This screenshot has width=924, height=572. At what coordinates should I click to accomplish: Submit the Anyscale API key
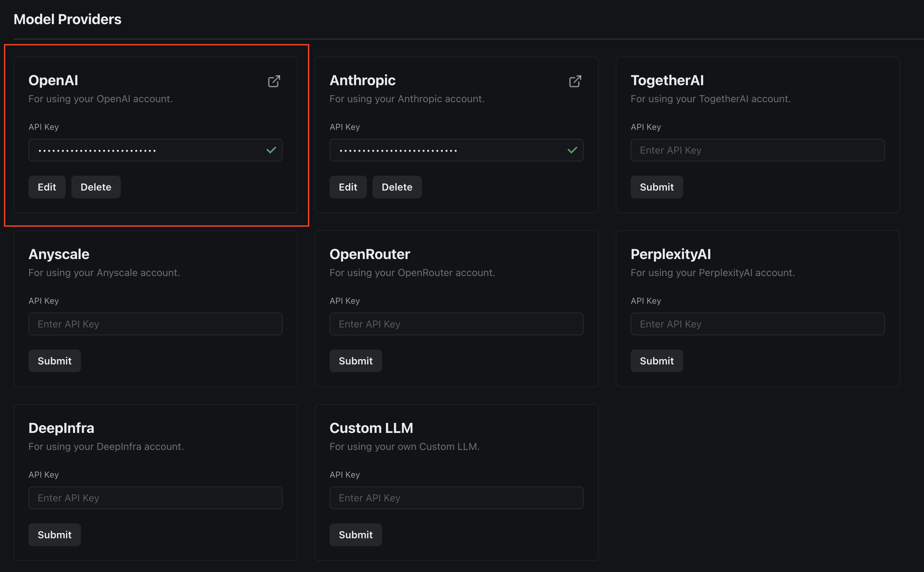point(54,361)
